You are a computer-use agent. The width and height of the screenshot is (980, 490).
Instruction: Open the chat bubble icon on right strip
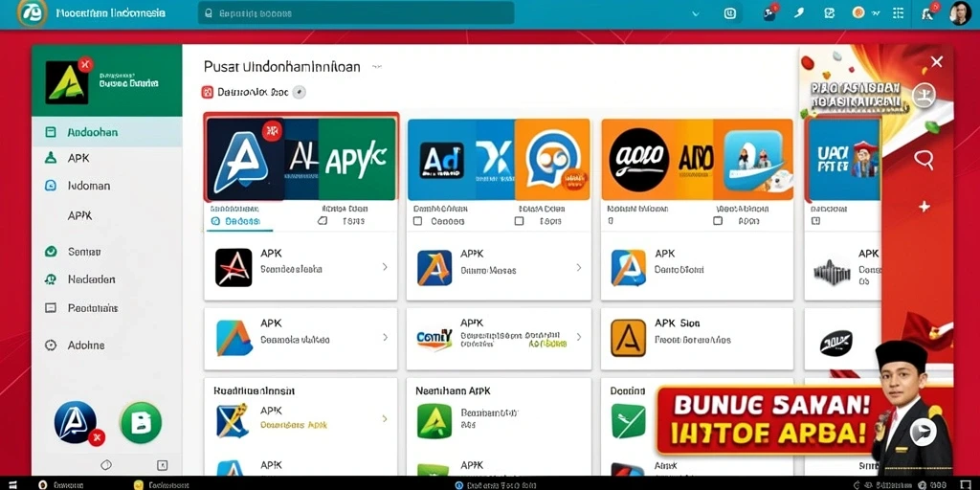point(924,160)
